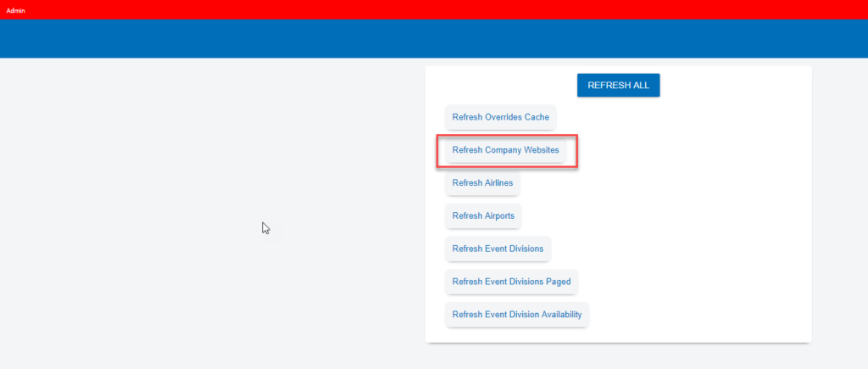Click Refresh Event Division Availability
This screenshot has width=868, height=369.
coord(517,315)
